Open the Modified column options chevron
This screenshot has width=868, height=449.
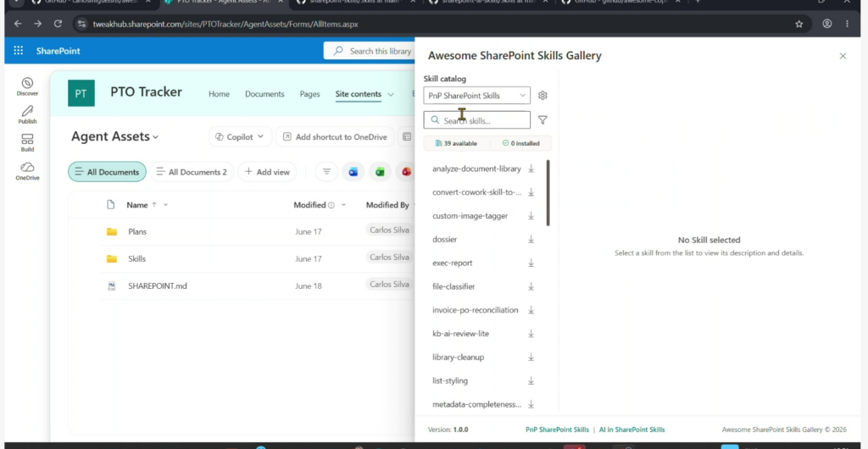[343, 205]
